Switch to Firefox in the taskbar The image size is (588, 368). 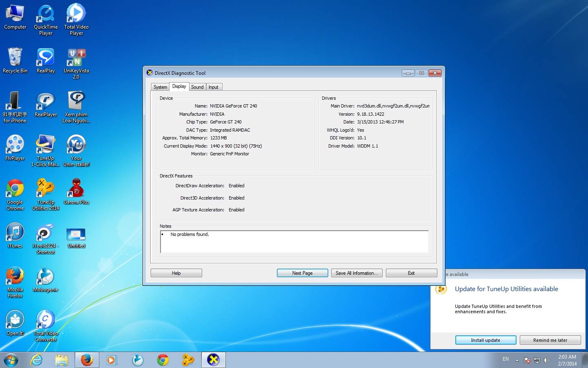87,360
